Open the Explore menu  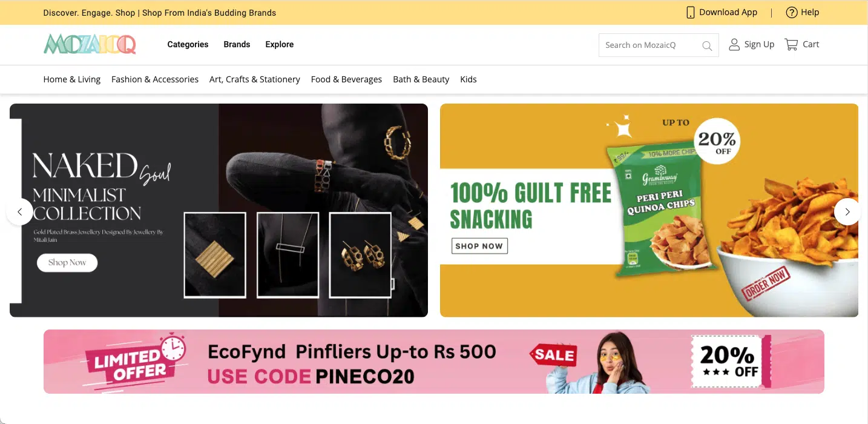pyautogui.click(x=280, y=44)
